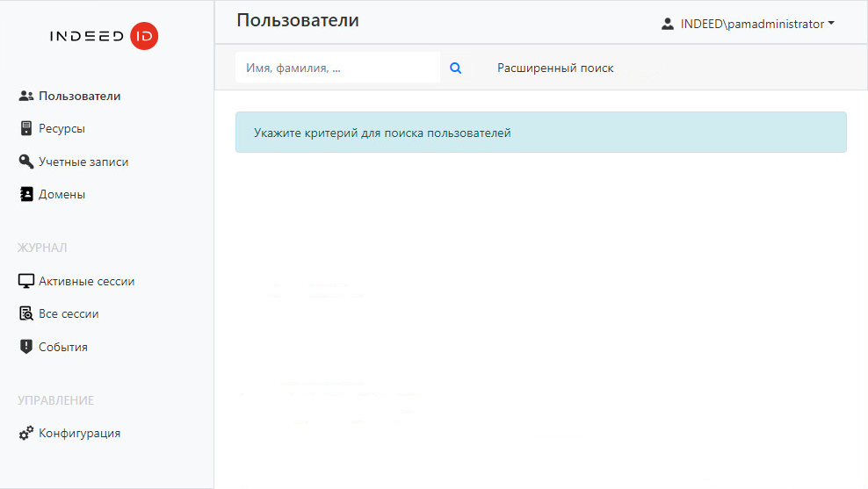The image size is (868, 489).
Task: Navigate to the Домены page
Action: (61, 194)
